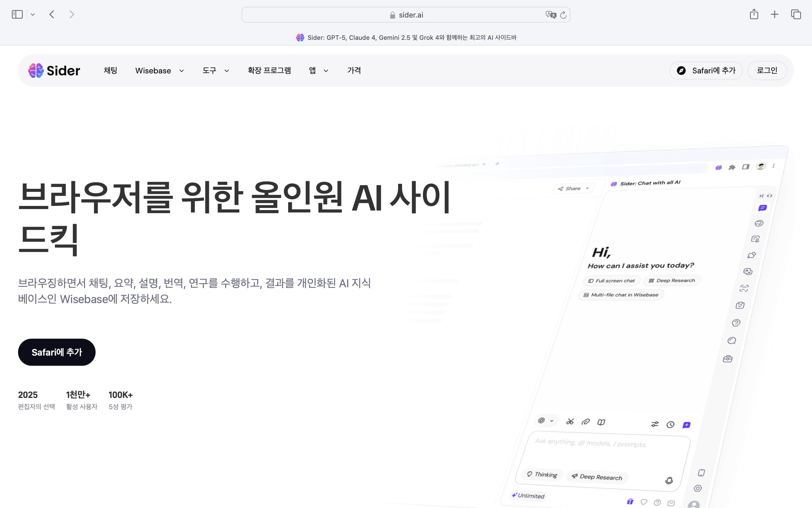Click the 5성 평가 stat text
The height and width of the screenshot is (508, 812).
120,406
